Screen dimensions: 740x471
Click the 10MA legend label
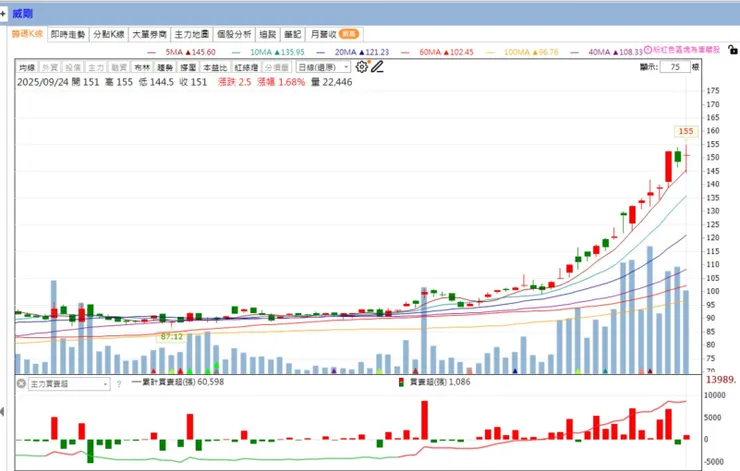coord(277,52)
